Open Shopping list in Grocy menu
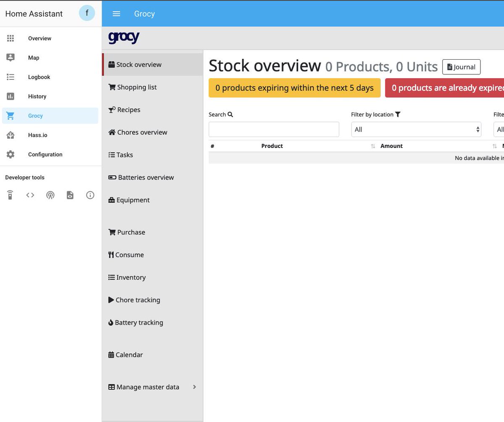The width and height of the screenshot is (504, 422). (x=152, y=87)
